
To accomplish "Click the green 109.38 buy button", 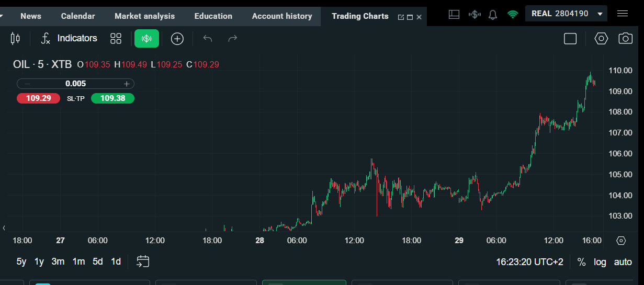I will pos(112,98).
